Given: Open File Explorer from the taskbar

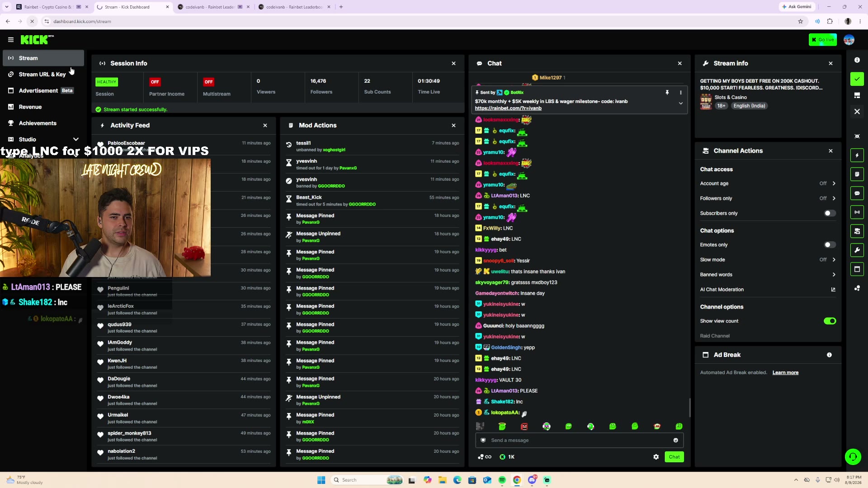Looking at the screenshot, I should point(442,480).
